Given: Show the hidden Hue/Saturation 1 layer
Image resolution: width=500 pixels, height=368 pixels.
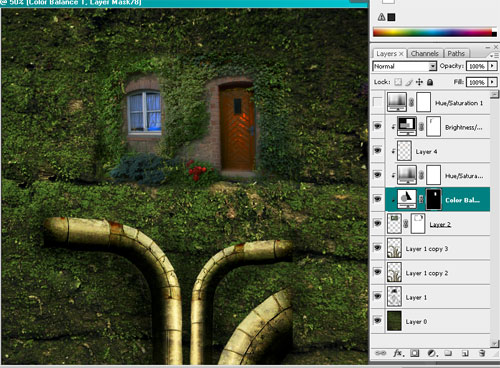Looking at the screenshot, I should click(377, 102).
